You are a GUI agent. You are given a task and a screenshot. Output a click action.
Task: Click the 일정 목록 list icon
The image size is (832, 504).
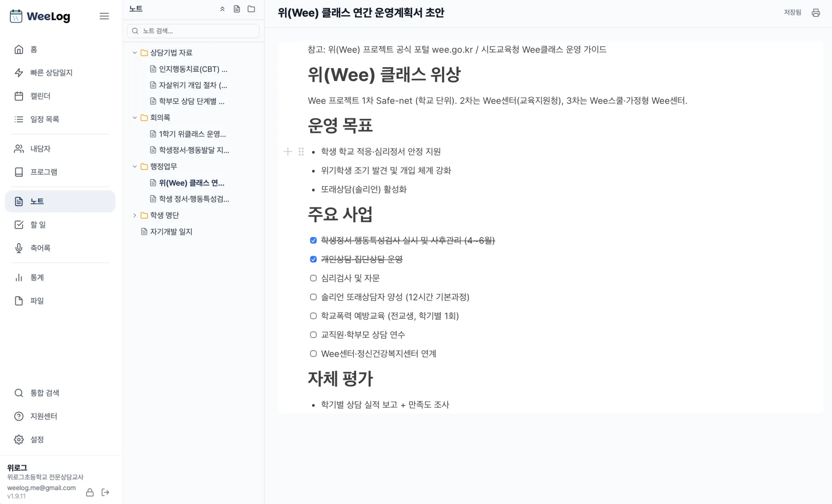(19, 119)
